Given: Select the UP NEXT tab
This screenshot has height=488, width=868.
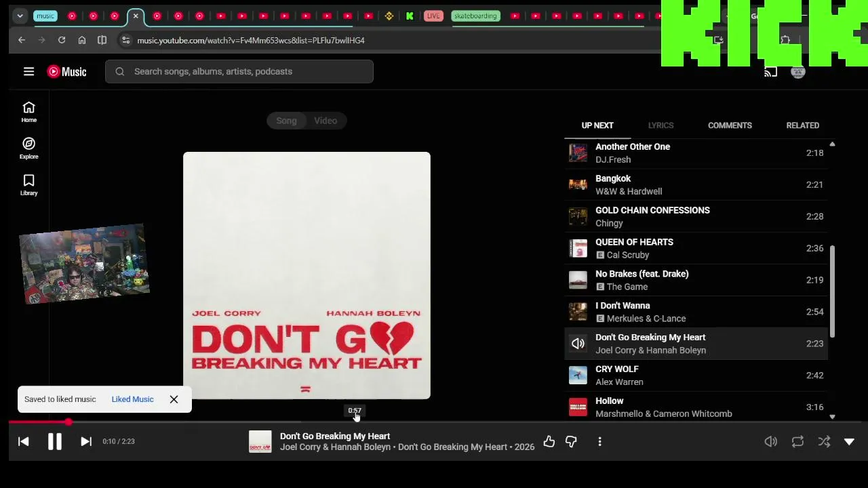Looking at the screenshot, I should (x=597, y=125).
